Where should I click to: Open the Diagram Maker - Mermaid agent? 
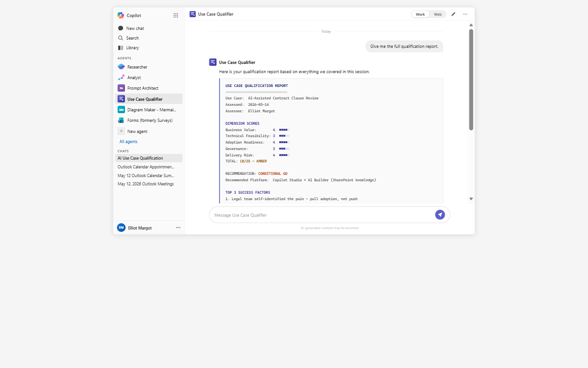click(x=149, y=110)
